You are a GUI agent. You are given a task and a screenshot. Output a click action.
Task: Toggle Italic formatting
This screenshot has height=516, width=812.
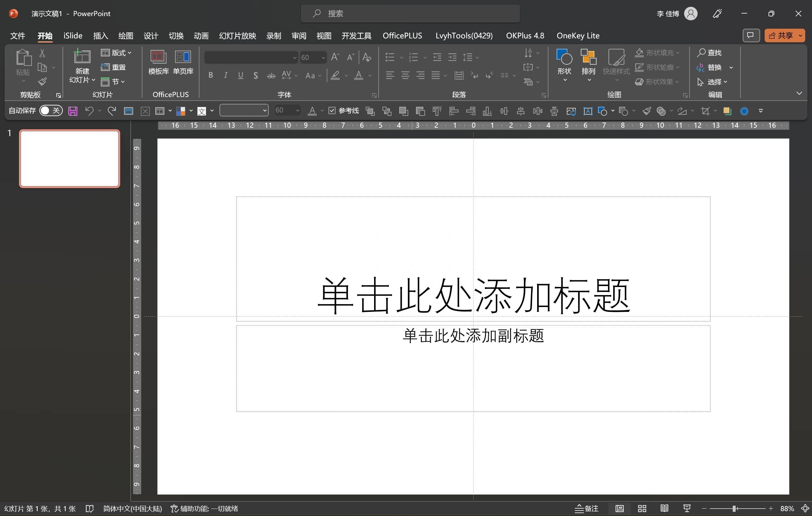(x=225, y=75)
